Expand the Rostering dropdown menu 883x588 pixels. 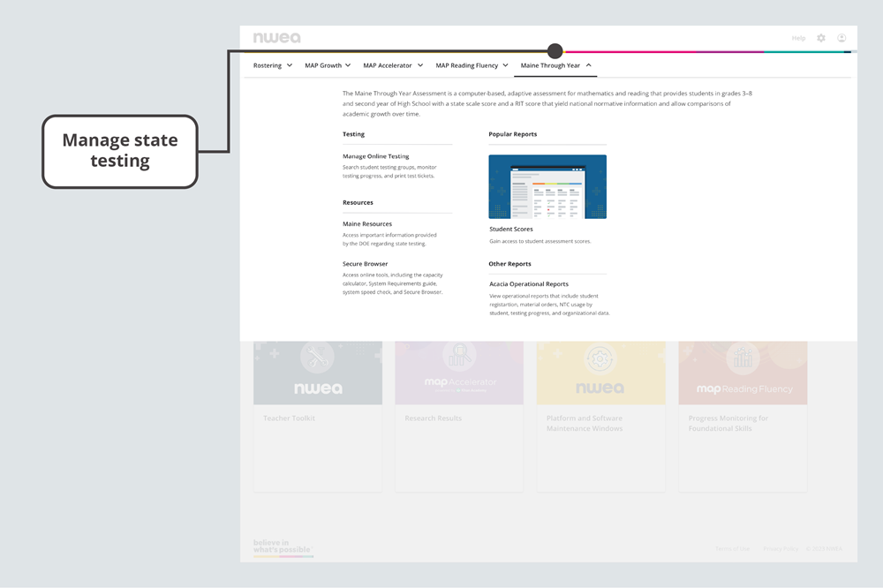[x=272, y=65]
